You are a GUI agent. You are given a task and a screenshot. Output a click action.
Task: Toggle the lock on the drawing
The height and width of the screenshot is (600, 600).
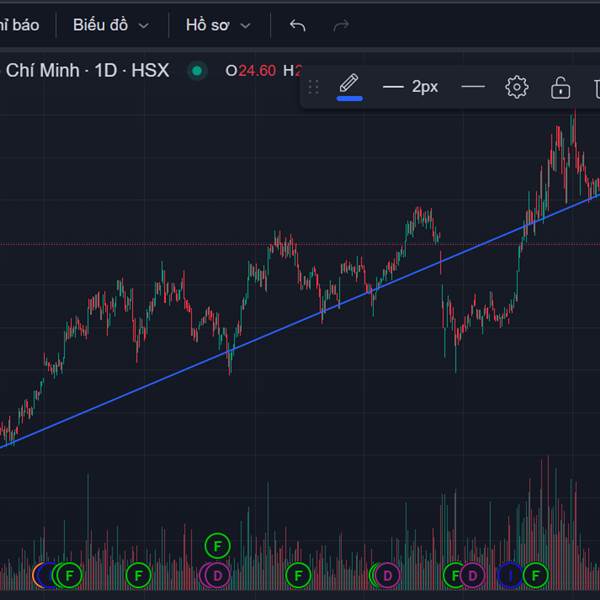click(x=560, y=88)
